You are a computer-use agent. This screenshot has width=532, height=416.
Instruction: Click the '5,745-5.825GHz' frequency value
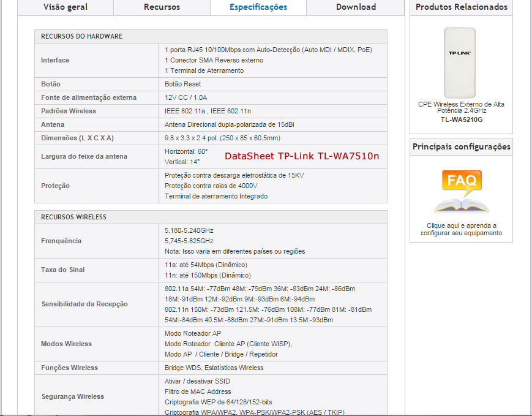pyautogui.click(x=189, y=241)
